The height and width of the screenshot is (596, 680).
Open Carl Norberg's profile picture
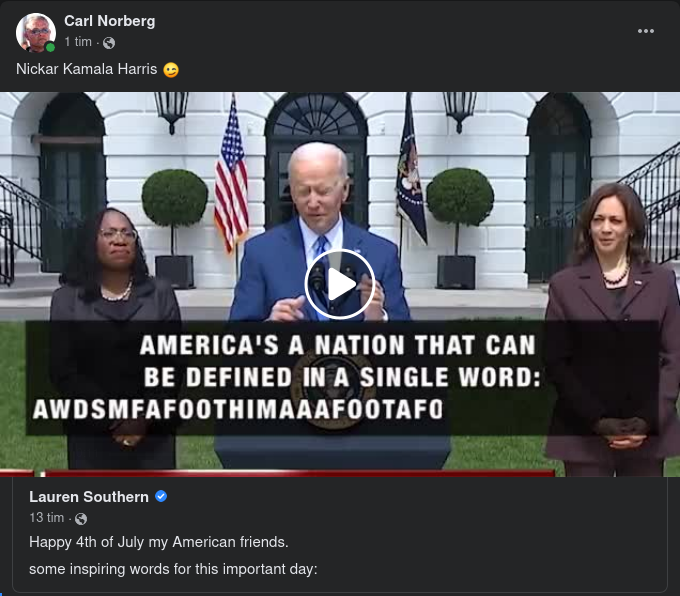[36, 33]
